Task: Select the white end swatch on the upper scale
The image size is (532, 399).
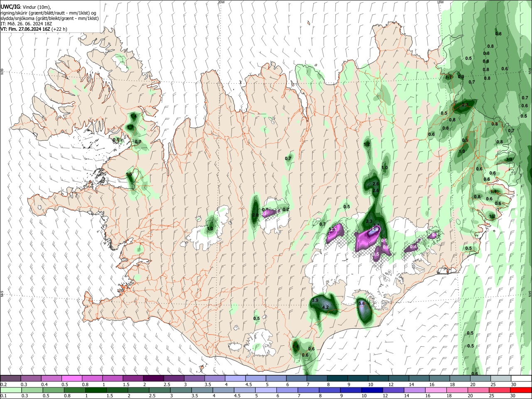Action: point(521,379)
